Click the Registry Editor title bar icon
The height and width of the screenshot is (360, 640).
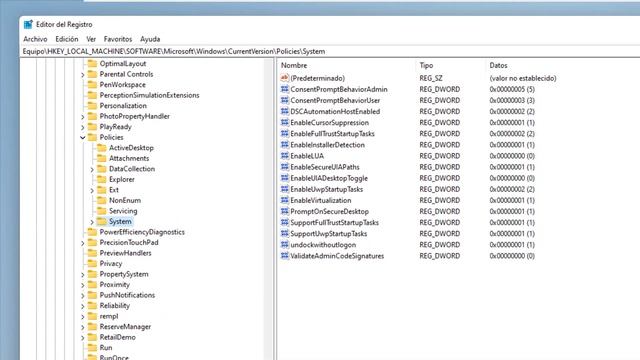coord(28,24)
